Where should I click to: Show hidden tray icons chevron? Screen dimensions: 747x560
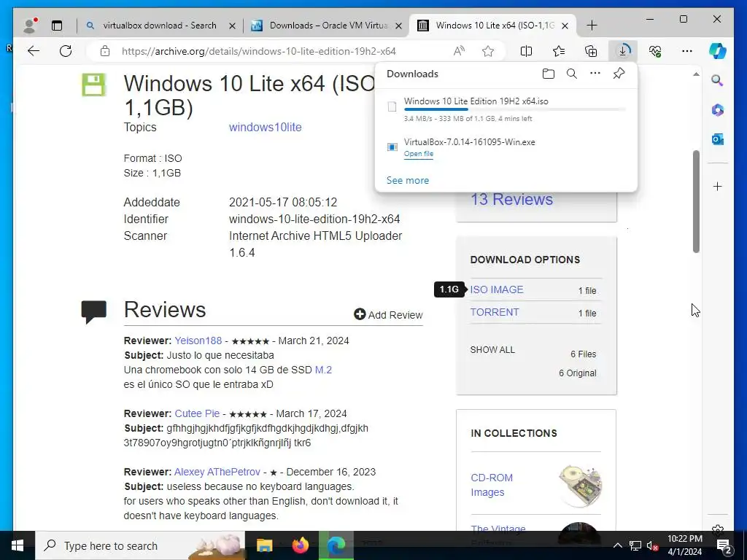pyautogui.click(x=617, y=545)
